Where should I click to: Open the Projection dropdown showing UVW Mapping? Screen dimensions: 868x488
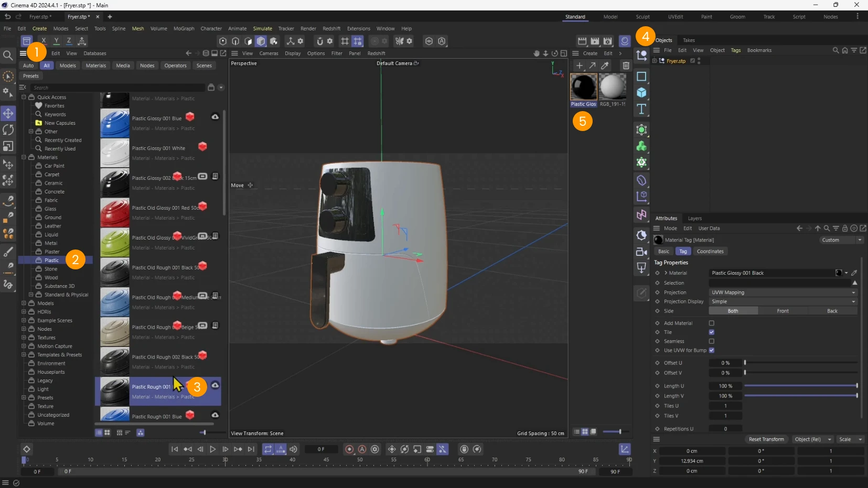(781, 292)
